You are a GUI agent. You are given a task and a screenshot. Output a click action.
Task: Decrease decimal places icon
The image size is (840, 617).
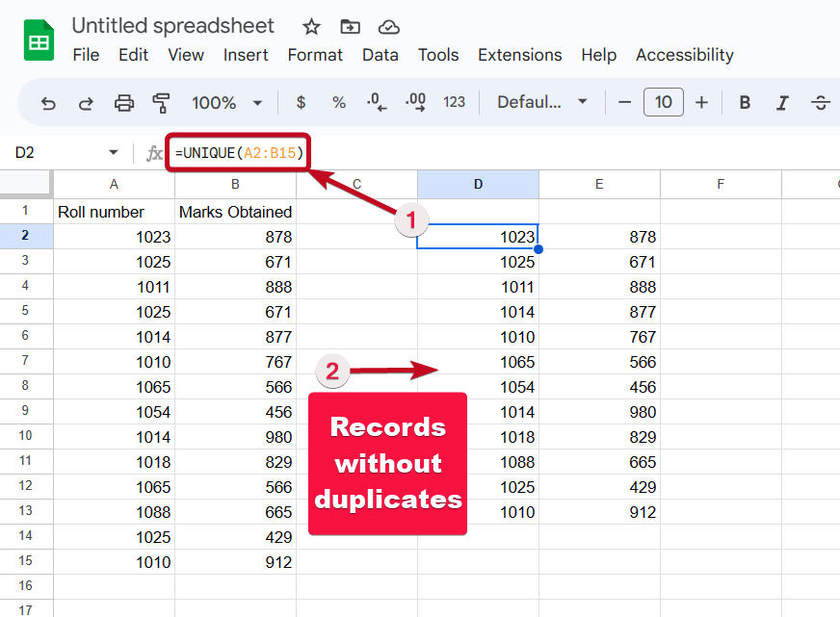tap(377, 102)
